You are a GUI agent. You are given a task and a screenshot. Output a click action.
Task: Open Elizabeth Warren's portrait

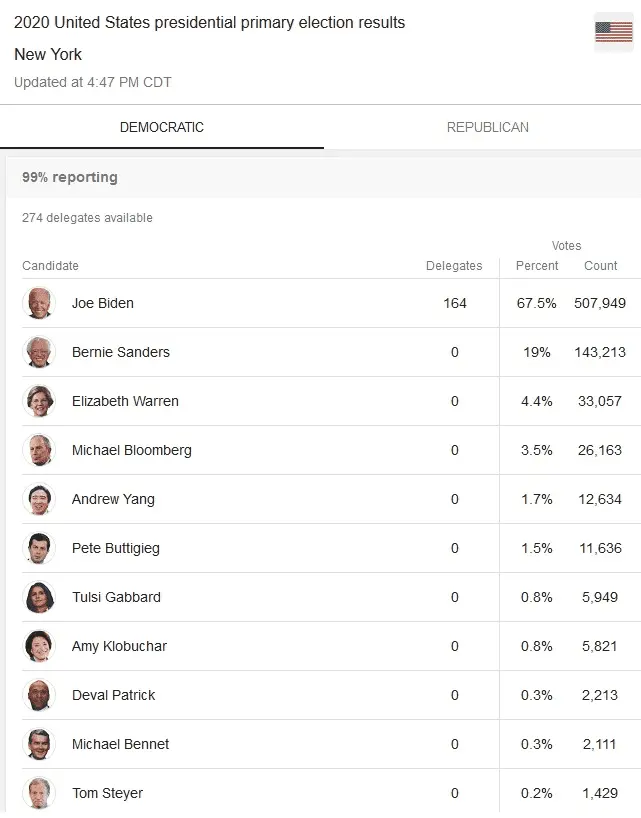click(x=39, y=401)
